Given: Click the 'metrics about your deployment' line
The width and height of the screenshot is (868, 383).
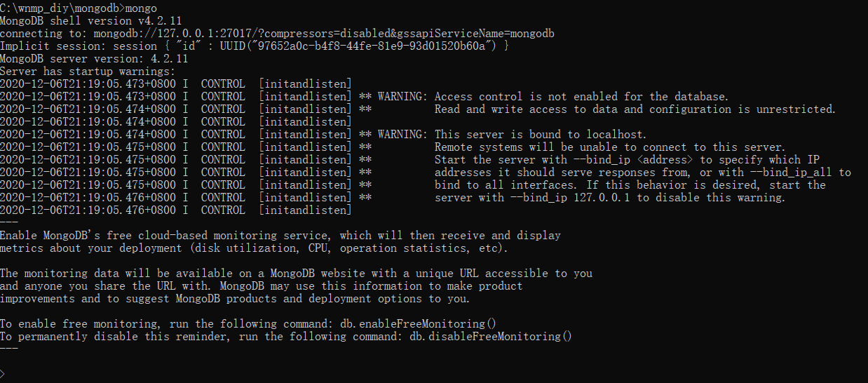Looking at the screenshot, I should (x=255, y=248).
